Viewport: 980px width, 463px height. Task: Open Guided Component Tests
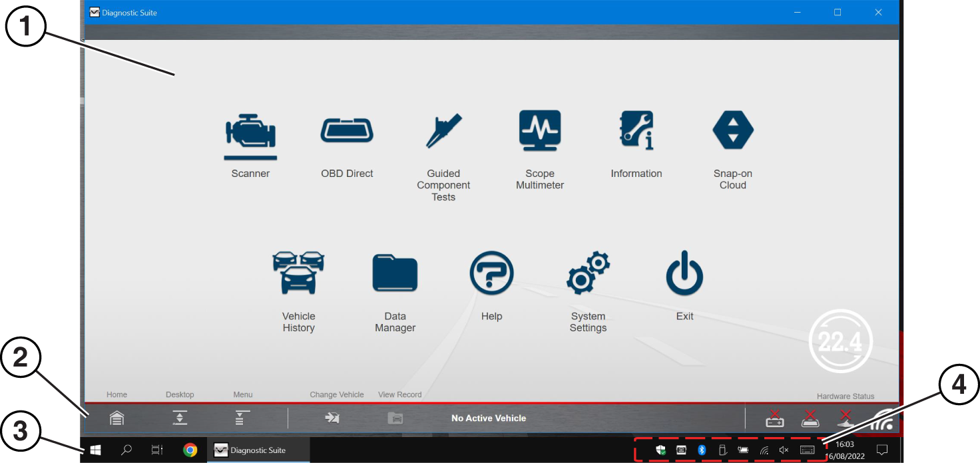(443, 131)
